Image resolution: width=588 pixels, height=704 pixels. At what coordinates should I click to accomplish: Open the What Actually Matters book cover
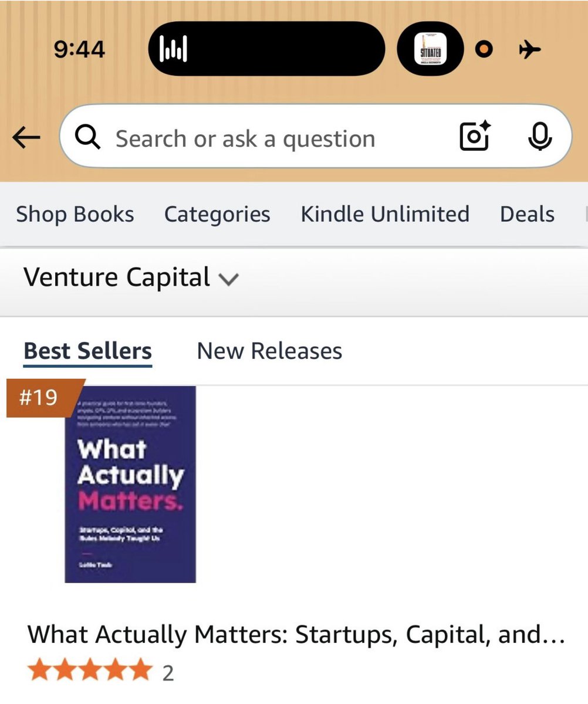click(x=130, y=484)
